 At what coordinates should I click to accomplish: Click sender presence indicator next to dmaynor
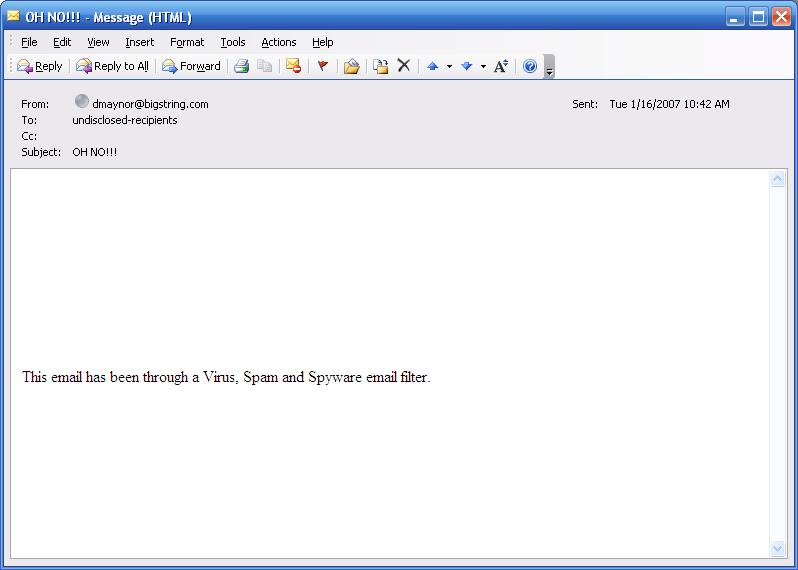pos(81,101)
